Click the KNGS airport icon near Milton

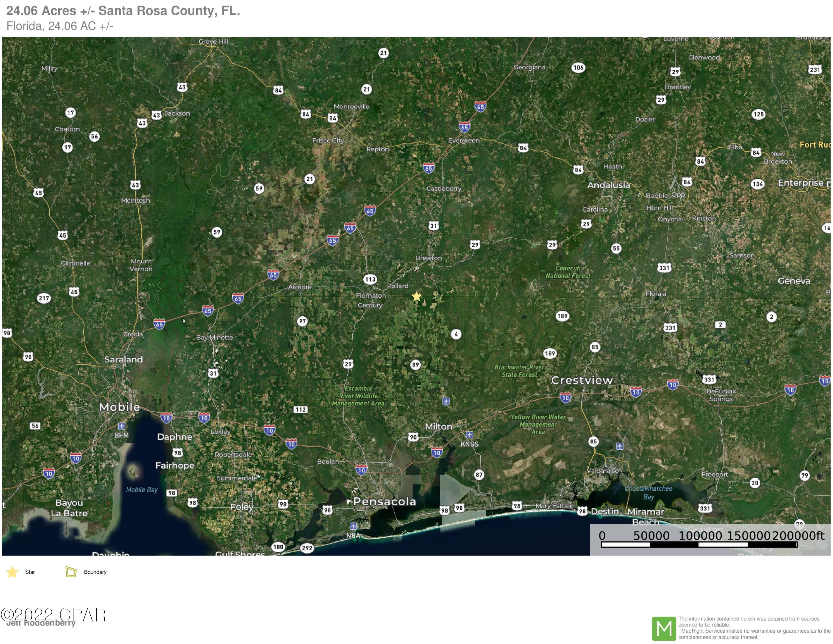click(x=470, y=435)
